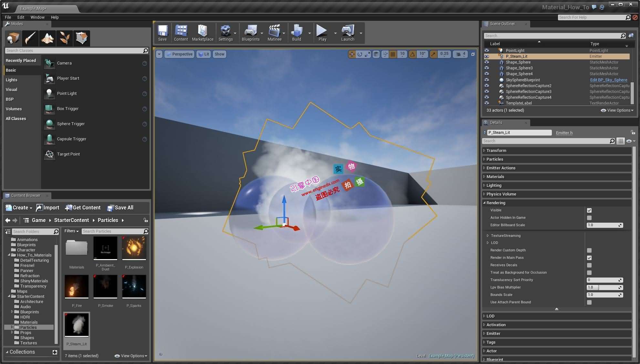Toggle scale snapping icon in viewport
Image resolution: width=640 pixels, height=364 pixels.
click(x=433, y=54)
